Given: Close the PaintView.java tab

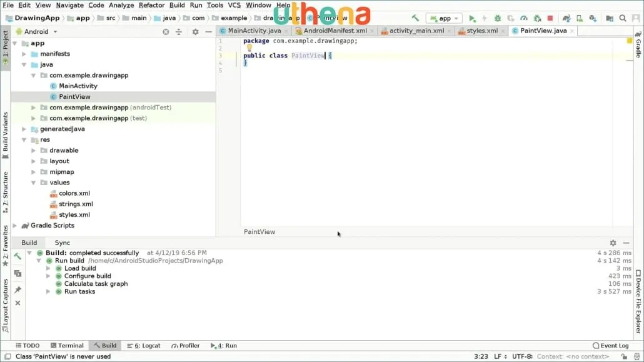Looking at the screenshot, I should (x=571, y=31).
